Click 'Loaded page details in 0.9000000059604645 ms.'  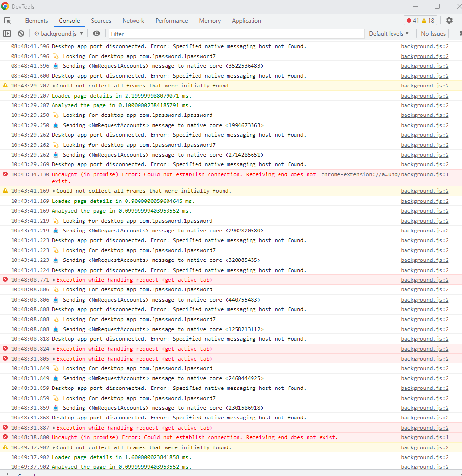click(x=123, y=201)
